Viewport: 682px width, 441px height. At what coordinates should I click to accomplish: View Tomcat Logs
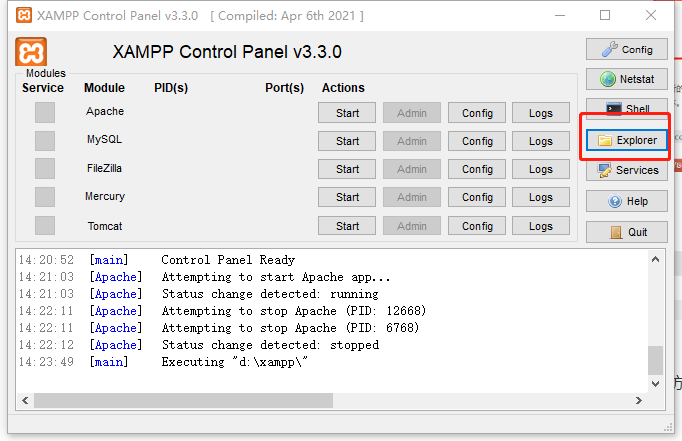click(541, 226)
